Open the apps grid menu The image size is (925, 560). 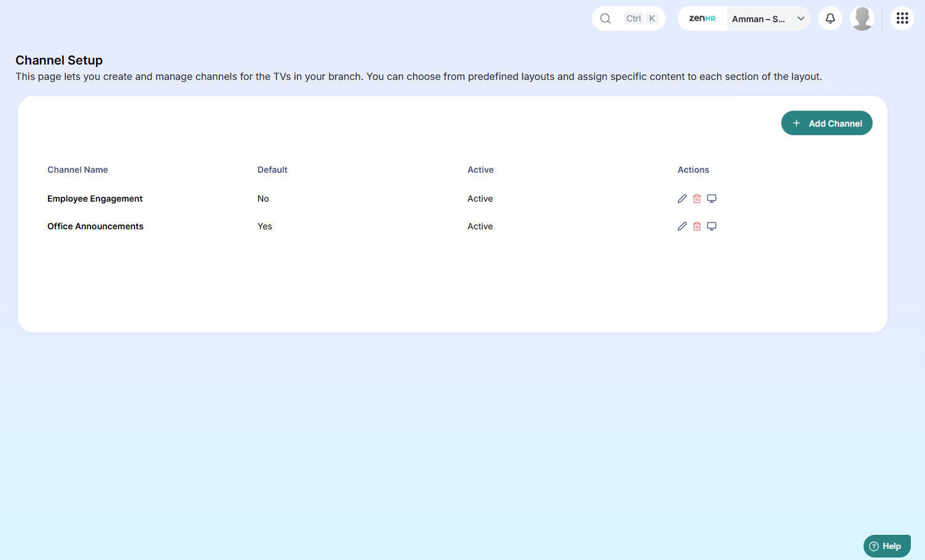[902, 18]
